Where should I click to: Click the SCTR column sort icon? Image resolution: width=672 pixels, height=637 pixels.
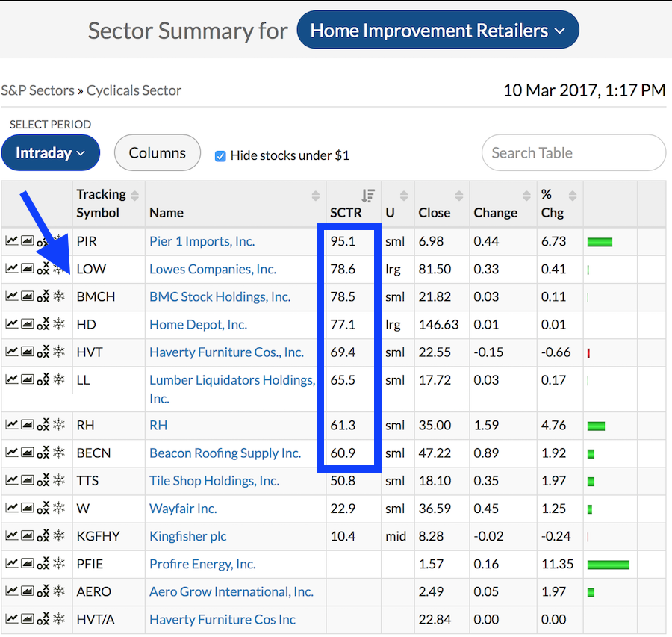click(367, 196)
